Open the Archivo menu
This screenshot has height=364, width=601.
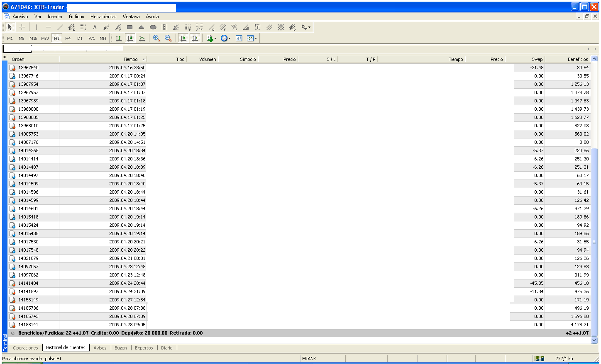point(20,17)
